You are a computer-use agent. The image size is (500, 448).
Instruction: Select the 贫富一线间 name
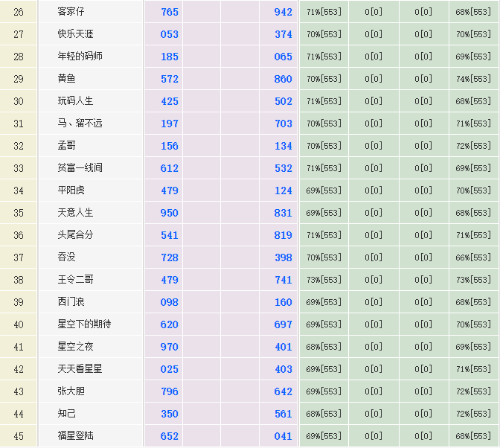point(80,168)
